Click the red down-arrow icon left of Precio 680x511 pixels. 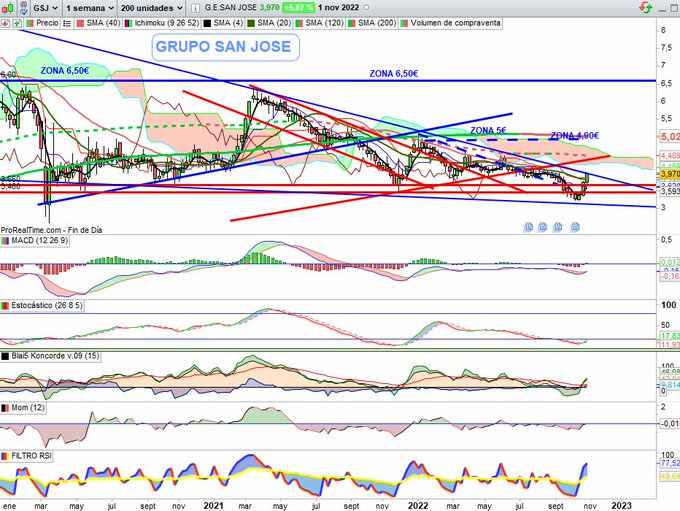(5, 23)
